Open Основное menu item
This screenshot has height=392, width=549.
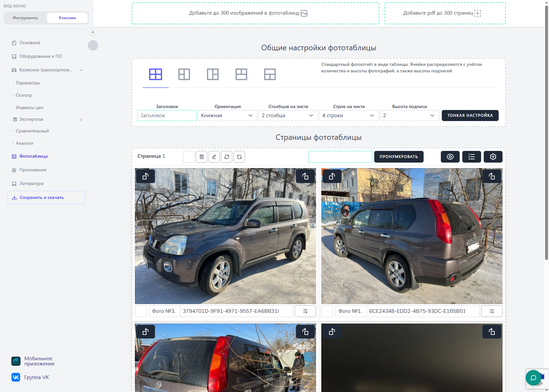[x=30, y=43]
